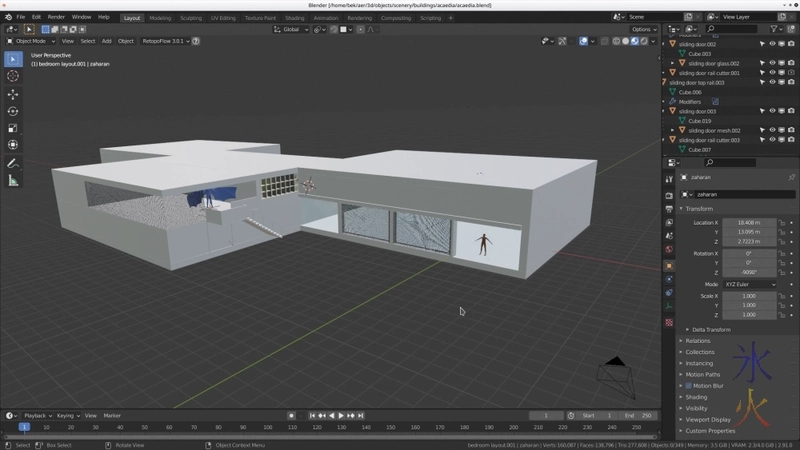The height and width of the screenshot is (450, 800).
Task: Toggle visibility of sliding door mesh.002
Action: 772,130
